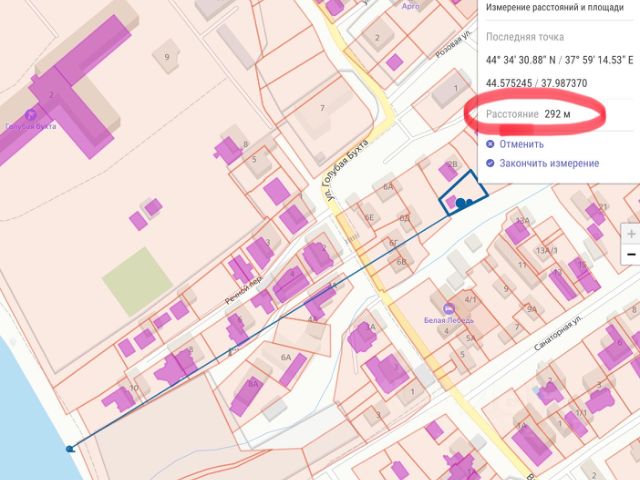Click Закончить измерение to finish measuring
640x480 pixels.
[549, 163]
